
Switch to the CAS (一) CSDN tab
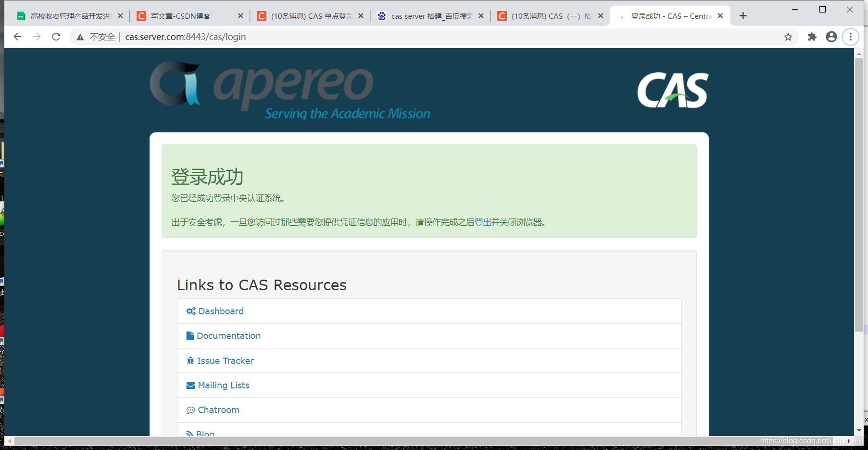(x=551, y=16)
